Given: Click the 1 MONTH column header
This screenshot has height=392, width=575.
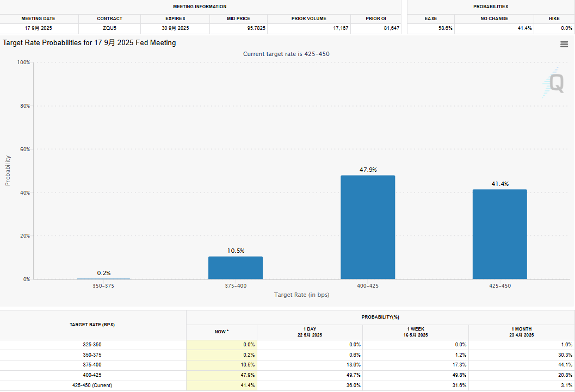Looking at the screenshot, I should (x=521, y=332).
